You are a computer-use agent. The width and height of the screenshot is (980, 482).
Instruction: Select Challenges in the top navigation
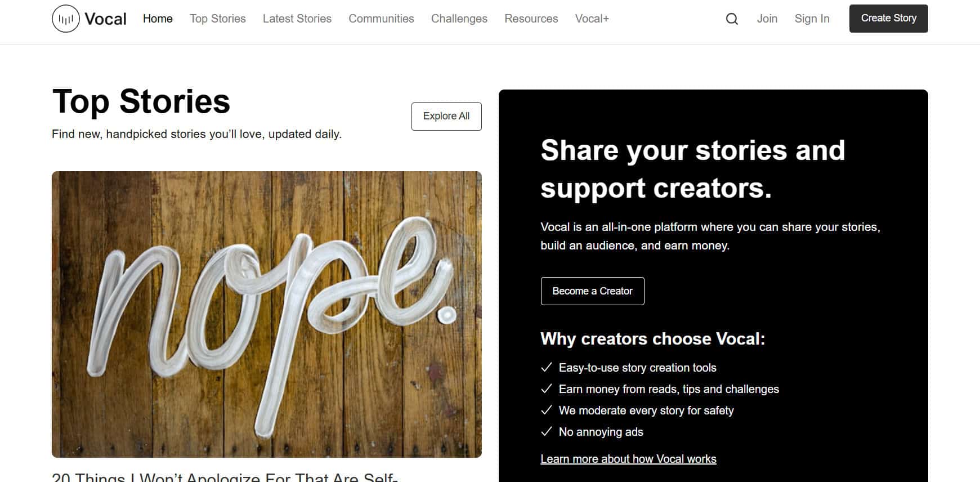459,19
